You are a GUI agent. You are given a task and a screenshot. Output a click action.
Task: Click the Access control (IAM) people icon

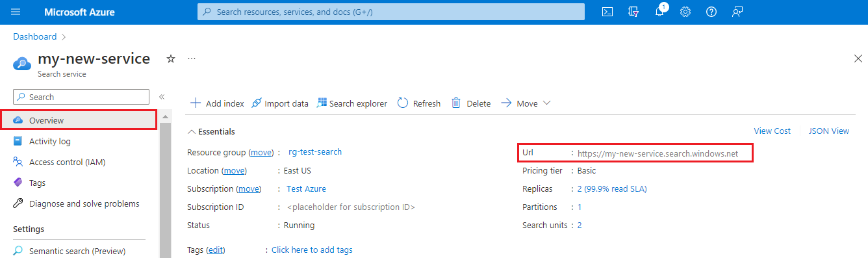18,162
